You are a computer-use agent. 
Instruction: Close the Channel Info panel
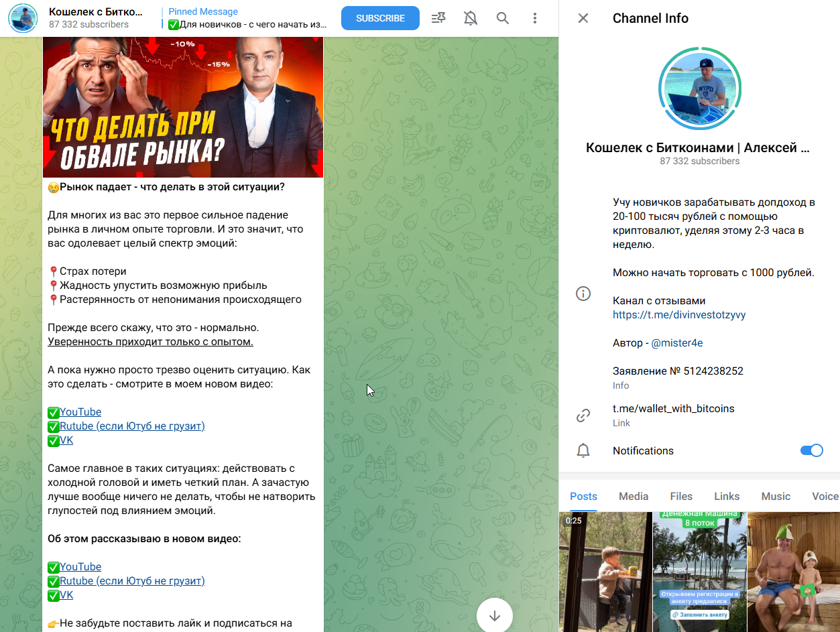pyautogui.click(x=583, y=18)
